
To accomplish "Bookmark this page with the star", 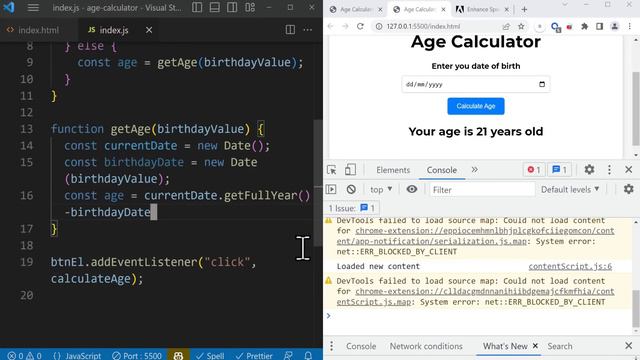I will [x=521, y=26].
